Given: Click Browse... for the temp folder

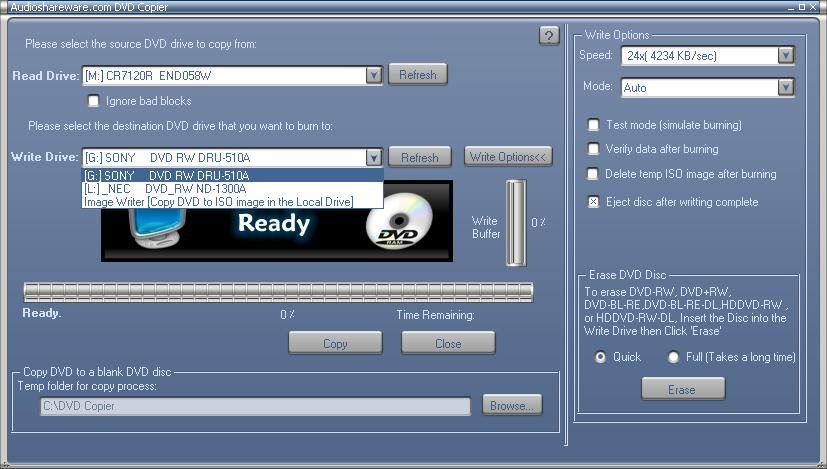Looking at the screenshot, I should 512,405.
